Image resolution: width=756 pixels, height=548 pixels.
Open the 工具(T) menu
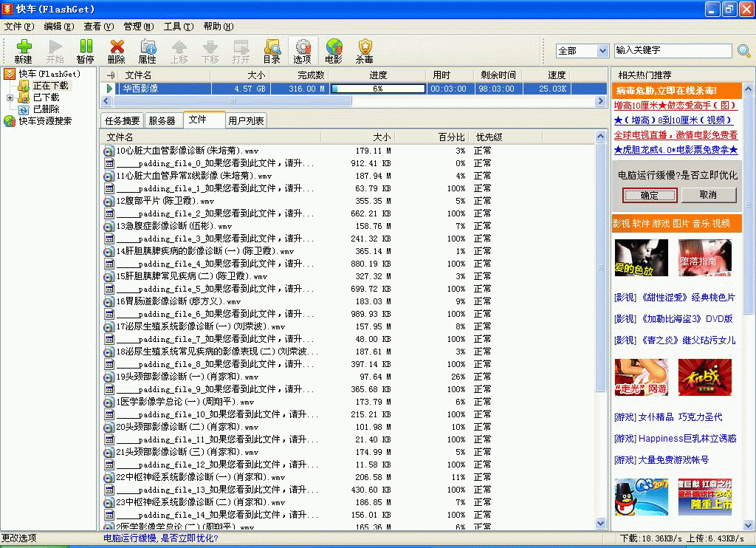point(179,27)
